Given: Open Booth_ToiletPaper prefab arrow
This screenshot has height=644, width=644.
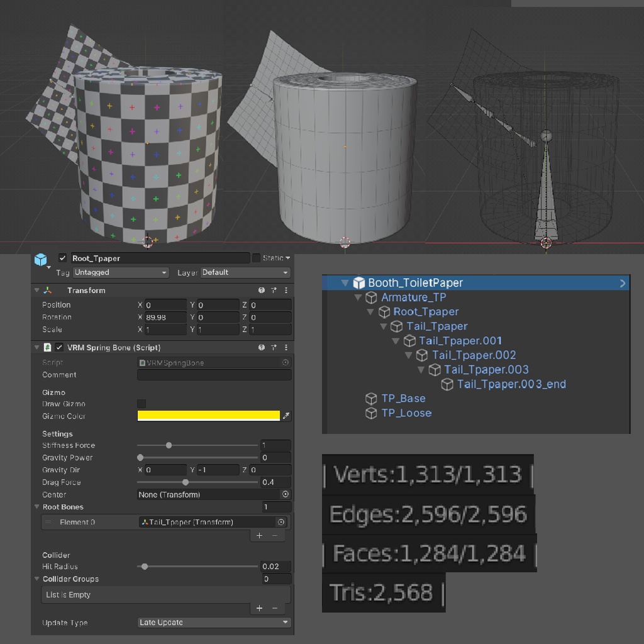Looking at the screenshot, I should click(x=622, y=283).
